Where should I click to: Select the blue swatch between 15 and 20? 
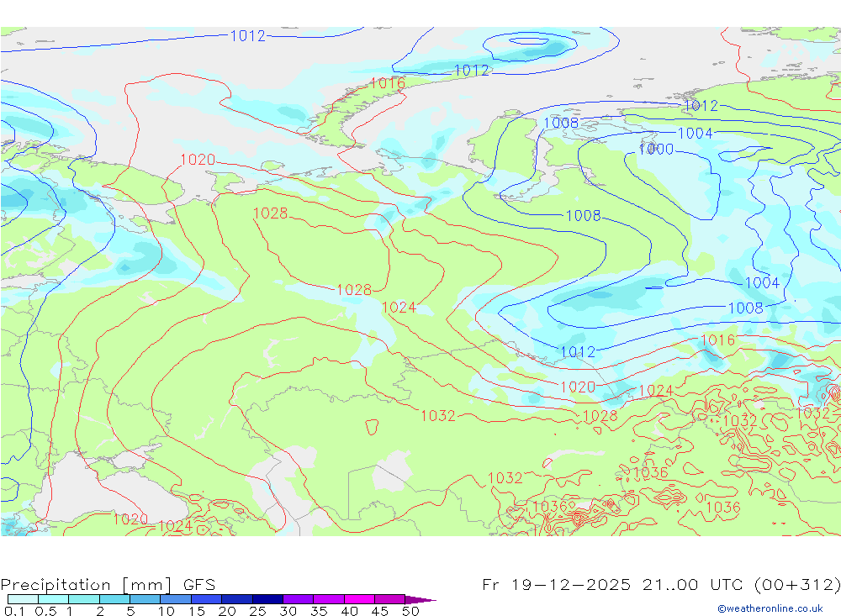(207, 599)
